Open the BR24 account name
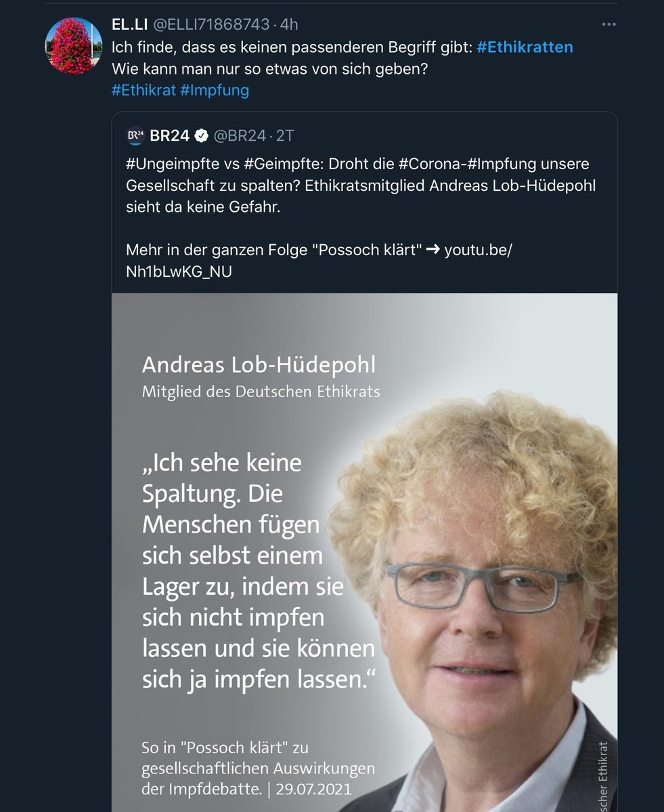 tap(169, 136)
